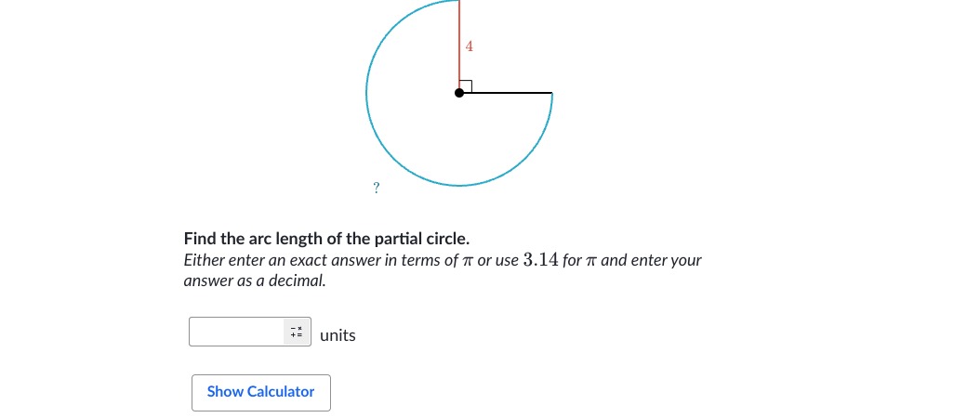
Task: Click the bold Find the arc length heading
Action: pos(327,239)
